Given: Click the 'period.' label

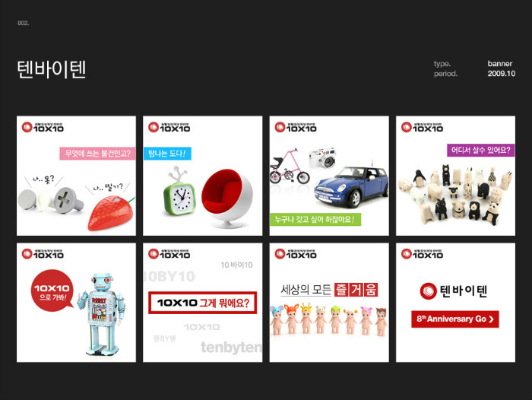Looking at the screenshot, I should (445, 74).
